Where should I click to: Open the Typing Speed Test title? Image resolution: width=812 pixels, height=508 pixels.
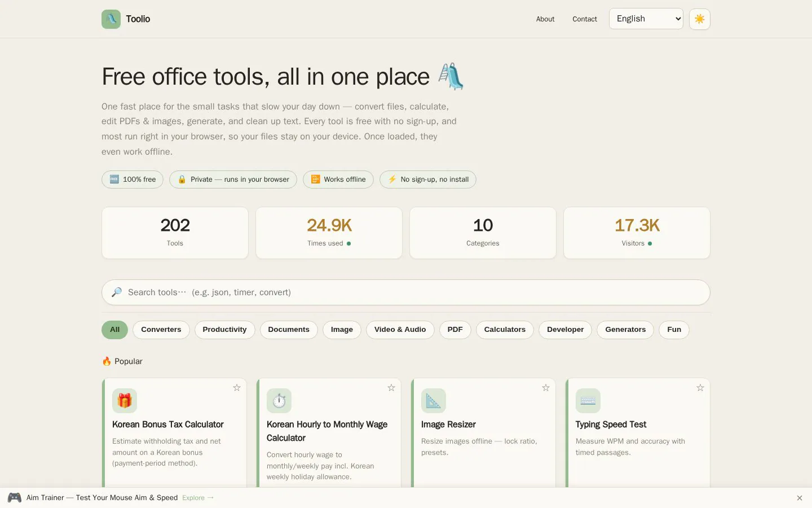point(611,424)
